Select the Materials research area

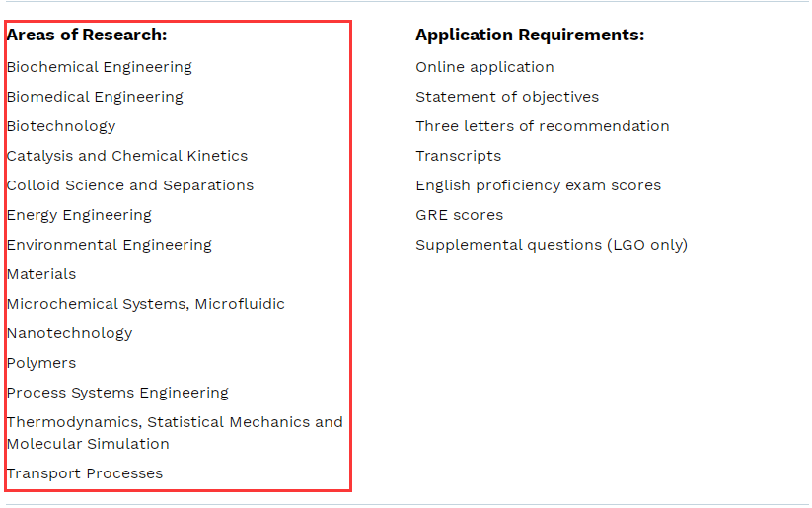41,274
